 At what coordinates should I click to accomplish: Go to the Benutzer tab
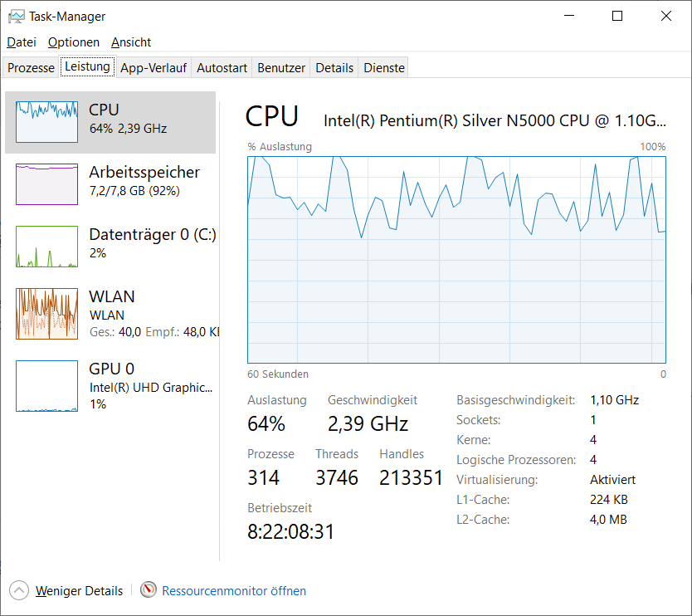(281, 67)
